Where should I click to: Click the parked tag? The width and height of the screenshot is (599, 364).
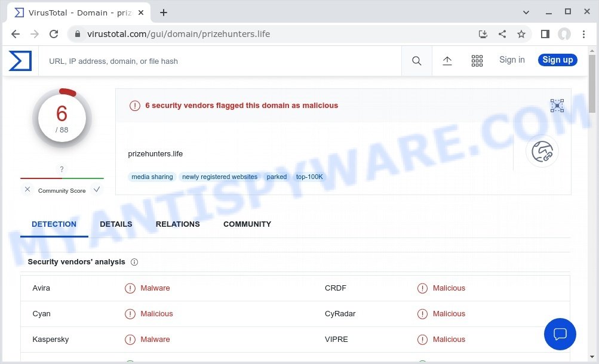pos(277,177)
